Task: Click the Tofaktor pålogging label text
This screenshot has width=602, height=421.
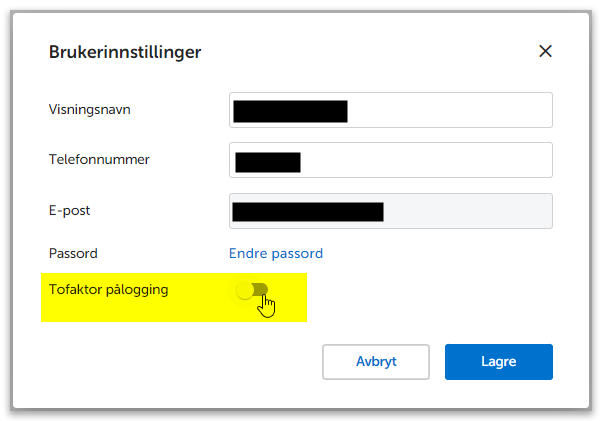Action: point(108,290)
